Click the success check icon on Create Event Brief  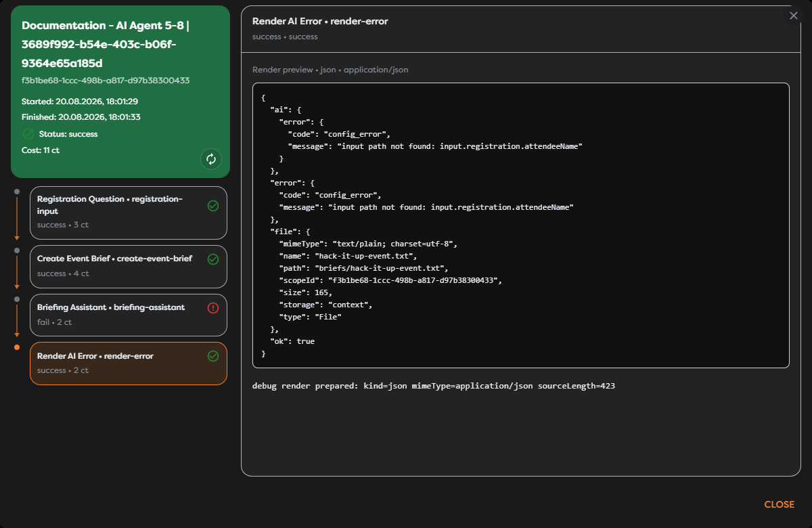(213, 259)
